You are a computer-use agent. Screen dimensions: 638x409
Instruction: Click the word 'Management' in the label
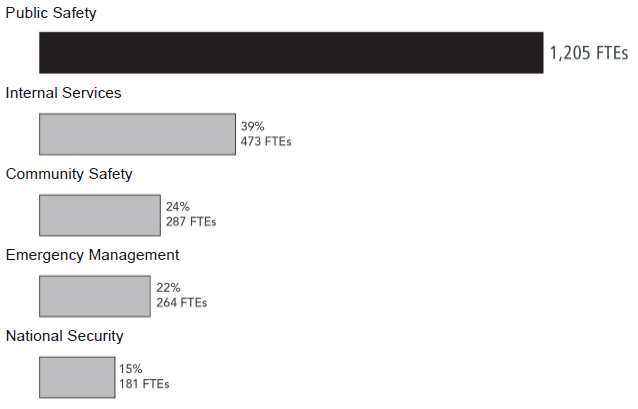134,255
